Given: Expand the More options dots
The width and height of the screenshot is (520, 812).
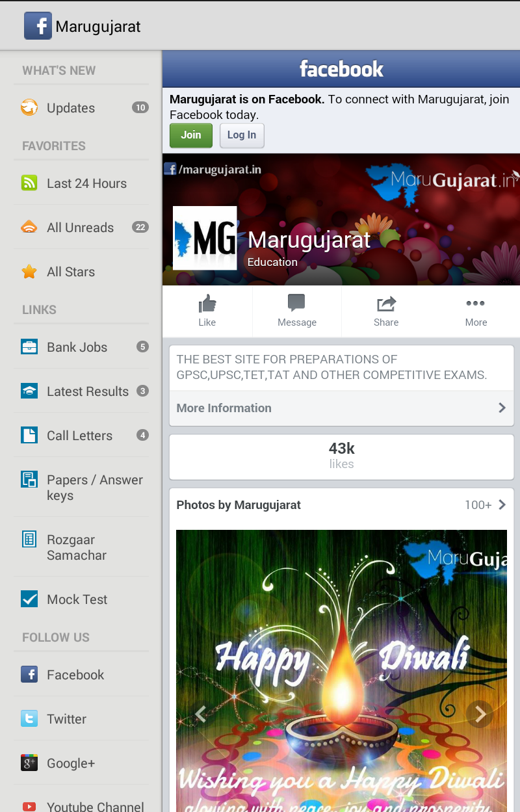Looking at the screenshot, I should [x=475, y=303].
